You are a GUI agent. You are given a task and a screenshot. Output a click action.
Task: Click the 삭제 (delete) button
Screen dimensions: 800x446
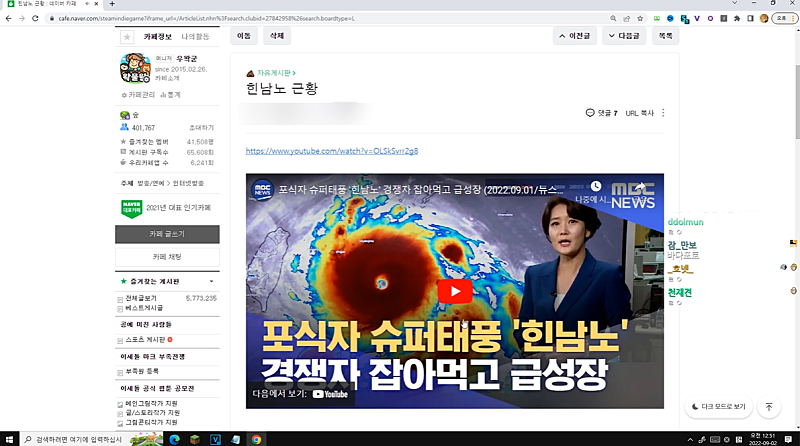tap(277, 36)
